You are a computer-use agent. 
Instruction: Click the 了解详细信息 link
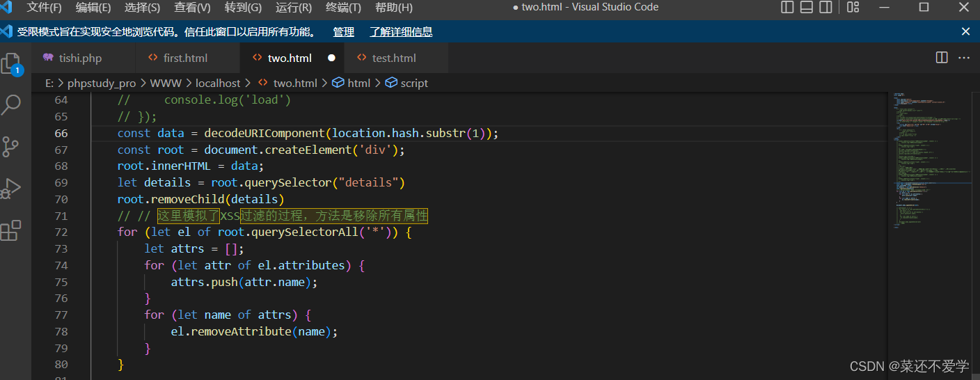click(401, 32)
